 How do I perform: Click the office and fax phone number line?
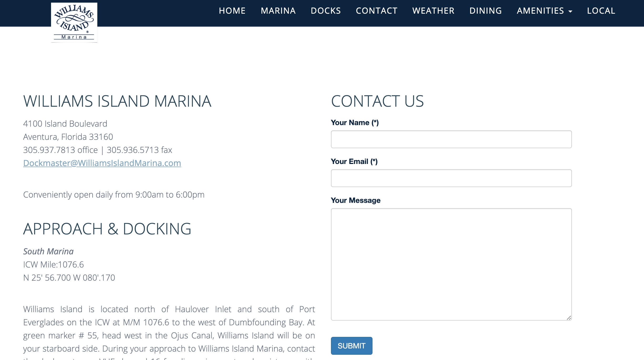pyautogui.click(x=98, y=150)
